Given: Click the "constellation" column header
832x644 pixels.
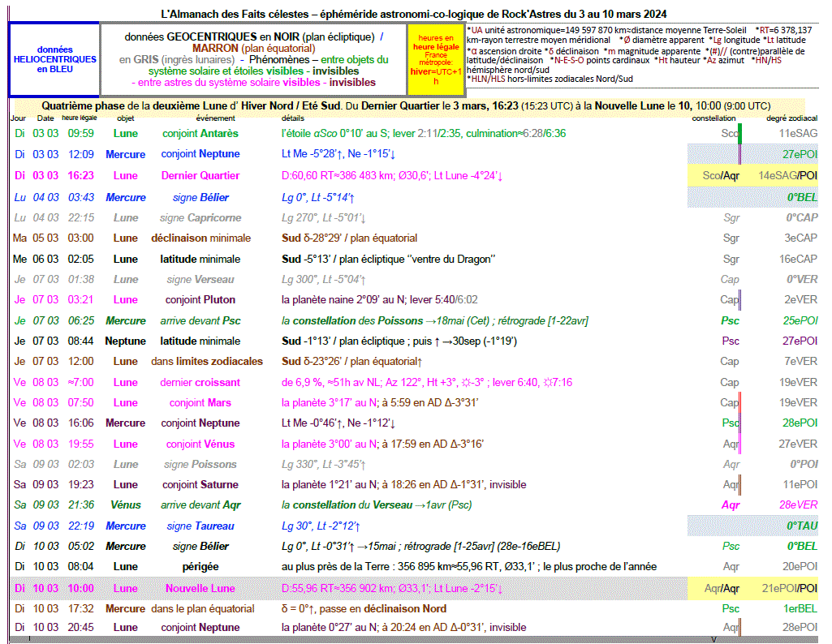Looking at the screenshot, I should pyautogui.click(x=713, y=118).
